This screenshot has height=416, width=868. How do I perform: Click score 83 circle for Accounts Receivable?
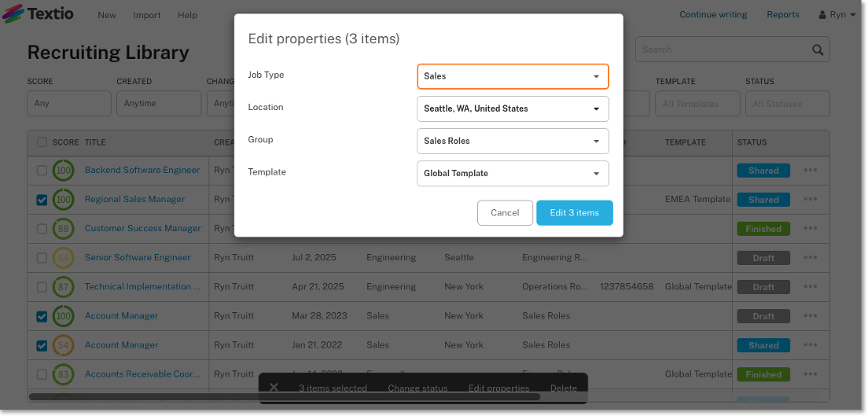64,374
